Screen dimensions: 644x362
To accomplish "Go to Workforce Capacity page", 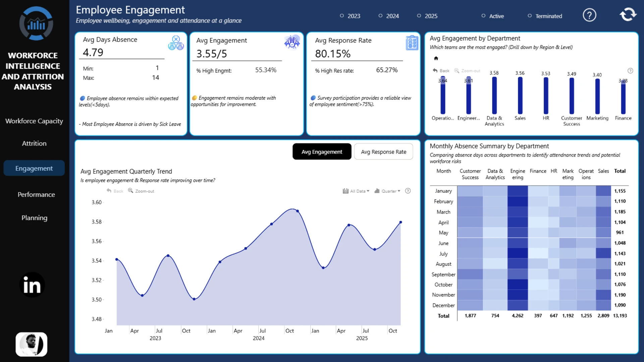I will point(34,121).
